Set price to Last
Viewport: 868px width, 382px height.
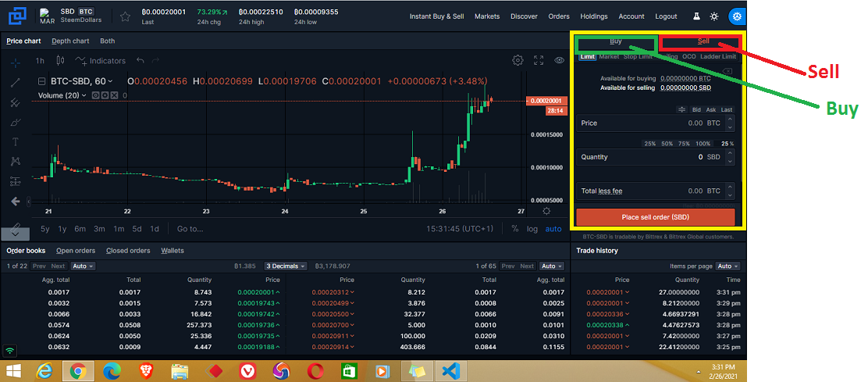(x=727, y=109)
